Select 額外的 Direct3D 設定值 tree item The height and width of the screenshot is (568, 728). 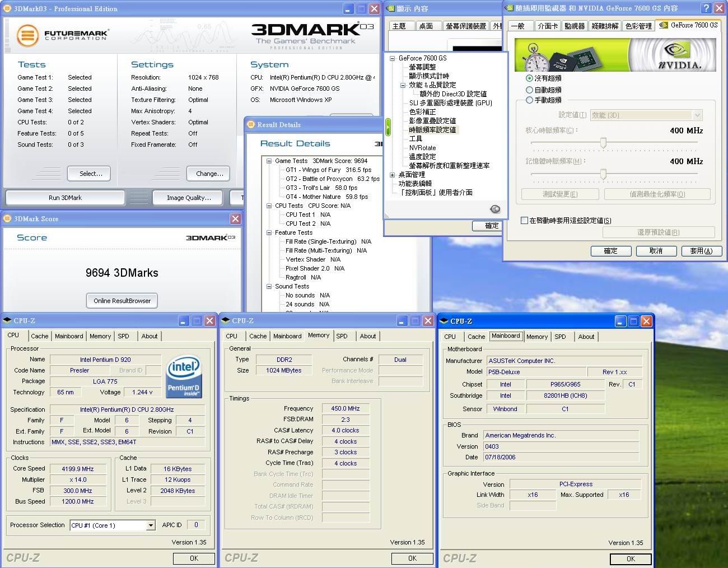click(x=453, y=94)
